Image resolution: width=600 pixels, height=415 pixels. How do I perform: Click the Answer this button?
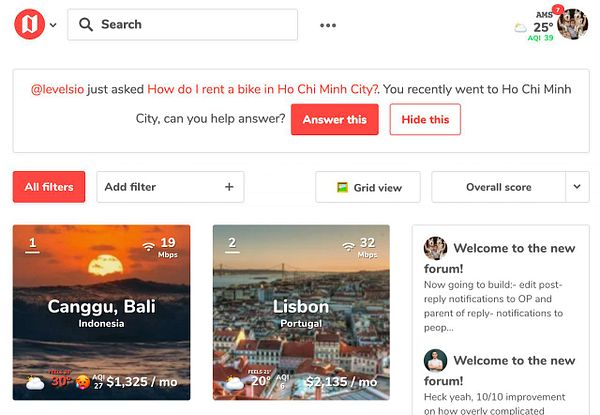coord(334,119)
